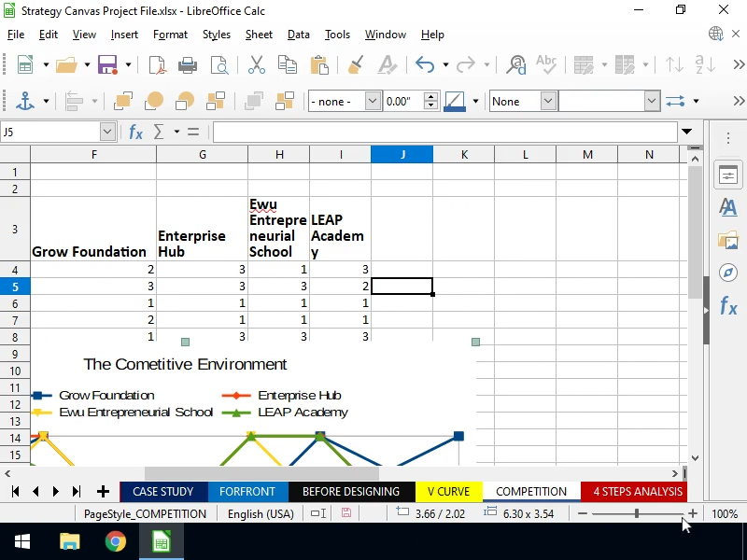Expand line color dropdown arrow
This screenshot has height=560, width=747.
[475, 101]
